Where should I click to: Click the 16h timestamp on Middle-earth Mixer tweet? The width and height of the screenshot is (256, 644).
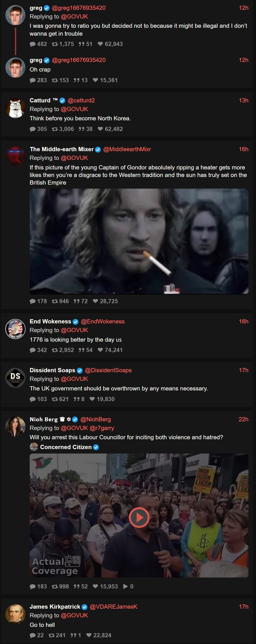243,149
